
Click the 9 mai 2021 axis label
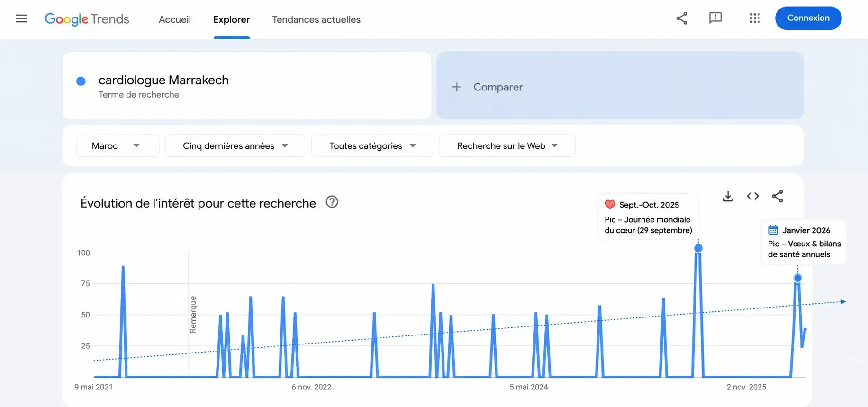(x=94, y=387)
